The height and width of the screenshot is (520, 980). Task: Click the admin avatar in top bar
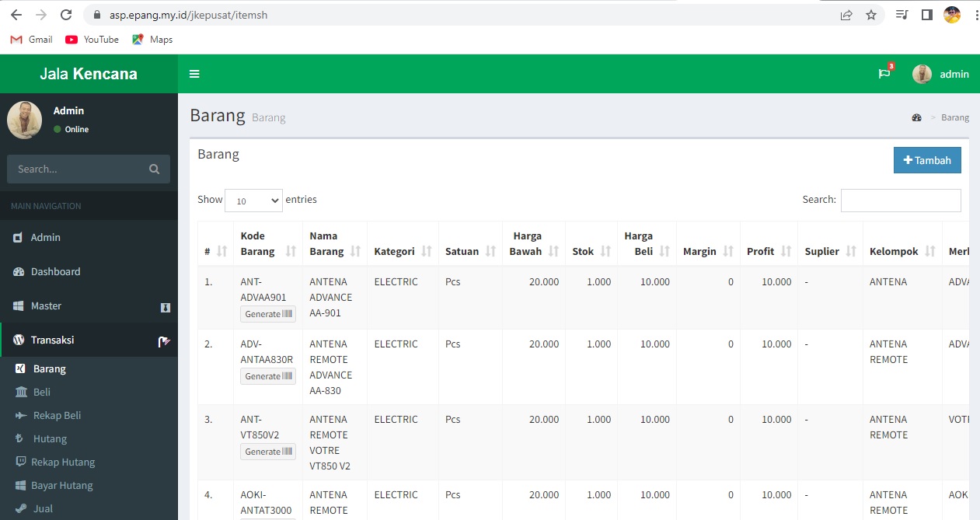(x=922, y=74)
